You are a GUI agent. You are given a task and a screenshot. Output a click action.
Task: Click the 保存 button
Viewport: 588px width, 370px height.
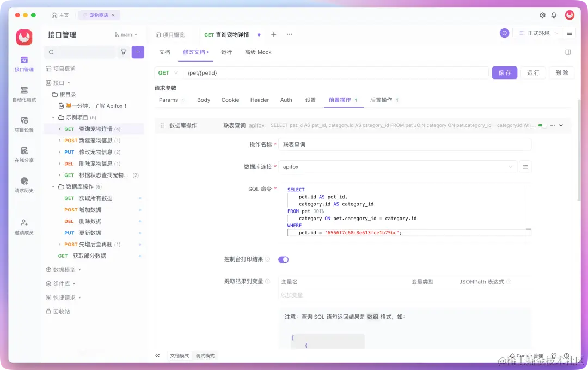pyautogui.click(x=504, y=72)
